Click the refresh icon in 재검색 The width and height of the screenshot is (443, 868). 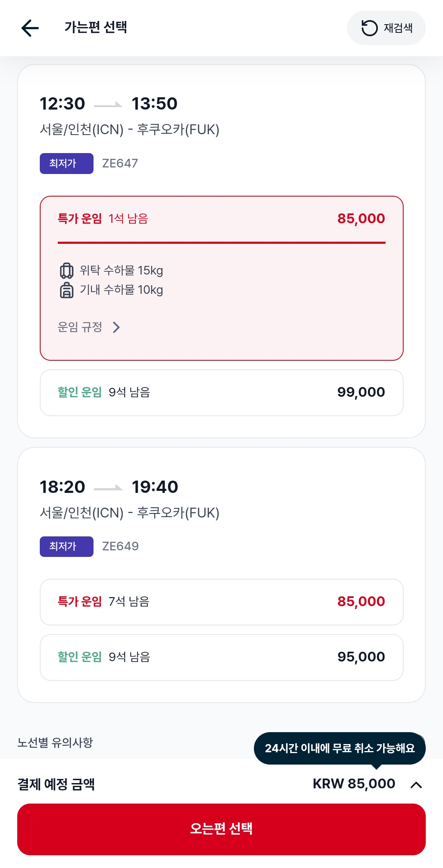(369, 28)
